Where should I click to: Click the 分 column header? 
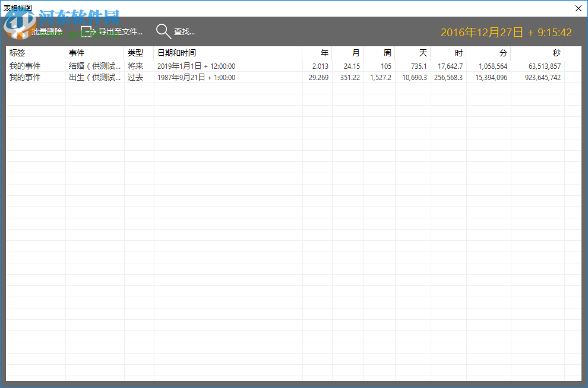[503, 53]
